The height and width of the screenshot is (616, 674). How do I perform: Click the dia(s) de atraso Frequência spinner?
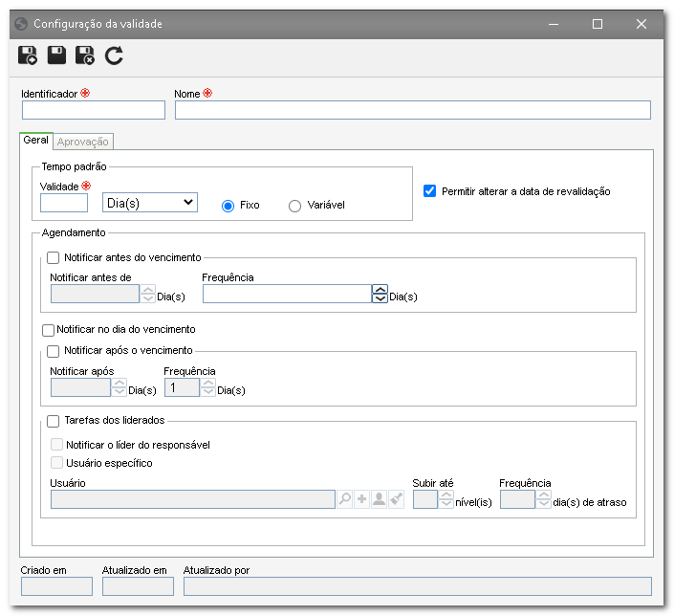pos(544,499)
